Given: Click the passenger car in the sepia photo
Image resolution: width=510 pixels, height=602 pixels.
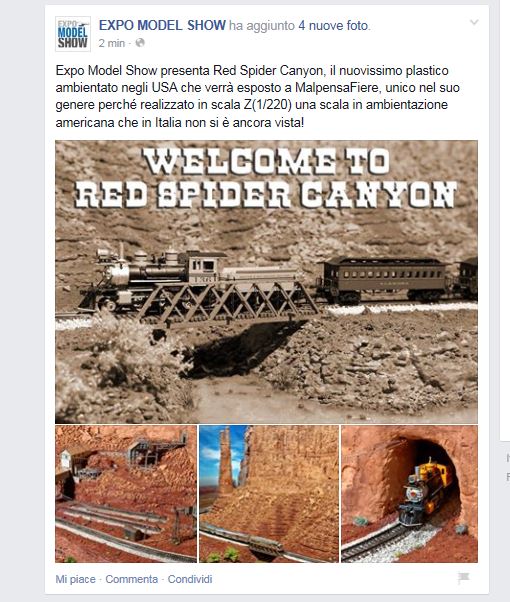Looking at the screenshot, I should 384,280.
